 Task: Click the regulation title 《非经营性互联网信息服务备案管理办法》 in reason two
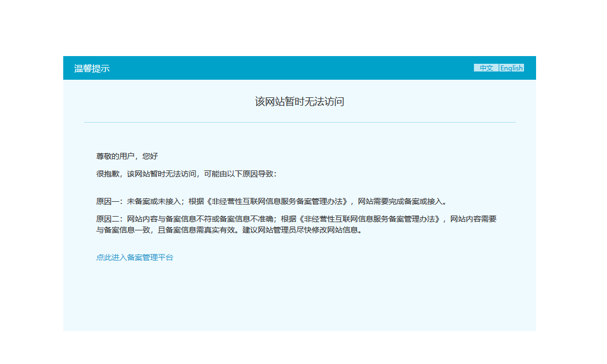tap(369, 219)
